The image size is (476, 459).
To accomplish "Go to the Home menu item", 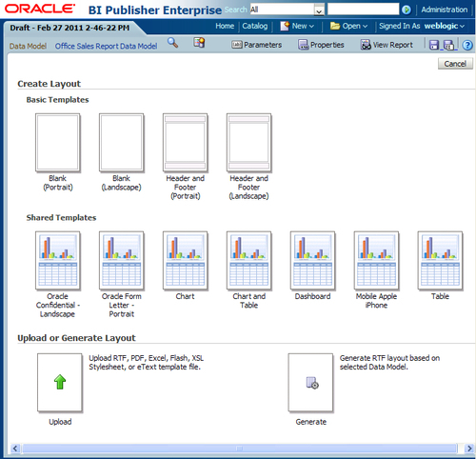I will tap(225, 26).
